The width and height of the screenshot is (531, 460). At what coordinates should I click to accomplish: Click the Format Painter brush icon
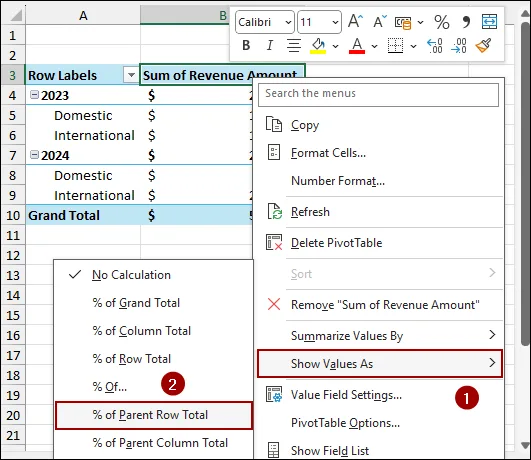pyautogui.click(x=483, y=45)
